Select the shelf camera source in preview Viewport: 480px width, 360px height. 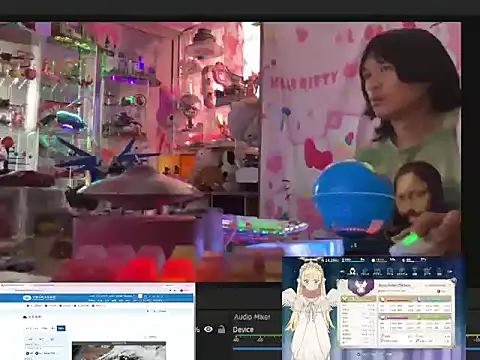(130, 152)
